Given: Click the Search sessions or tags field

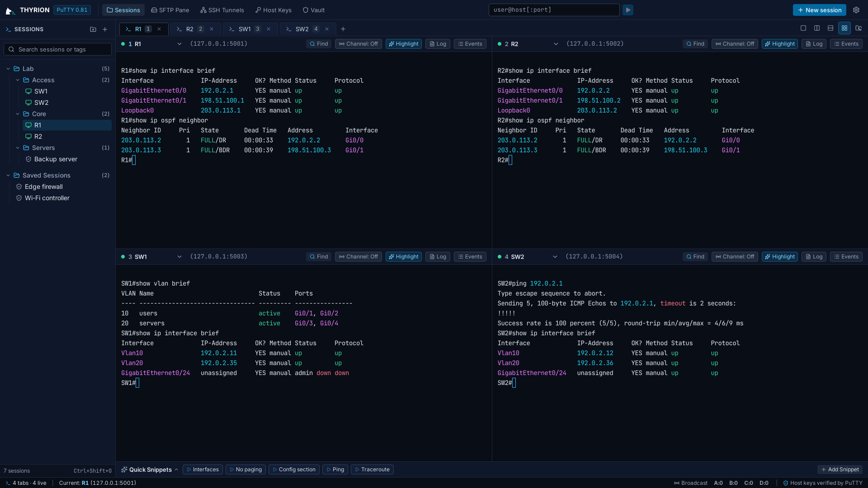Looking at the screenshot, I should [x=57, y=49].
